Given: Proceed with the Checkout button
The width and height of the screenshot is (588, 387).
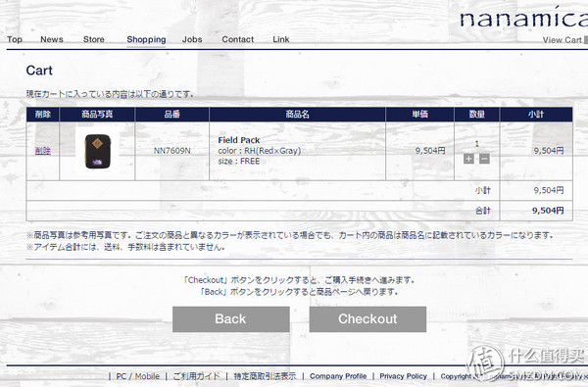Looking at the screenshot, I should pos(367,319).
